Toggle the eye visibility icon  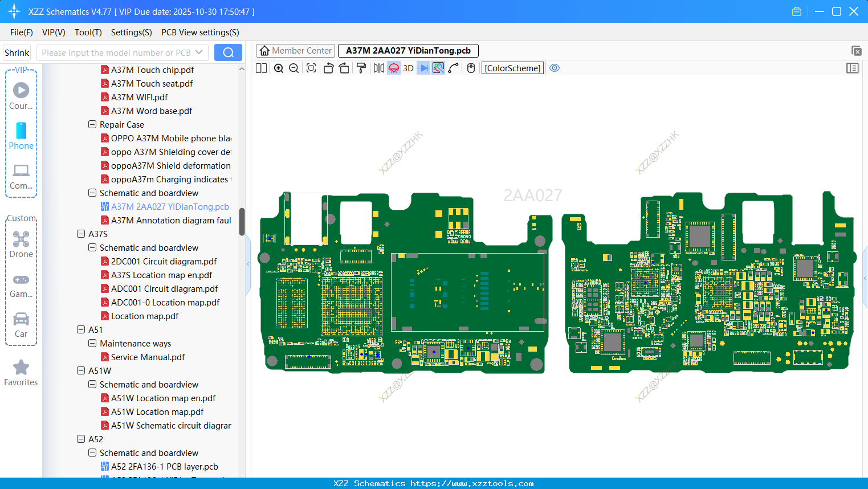tap(555, 68)
